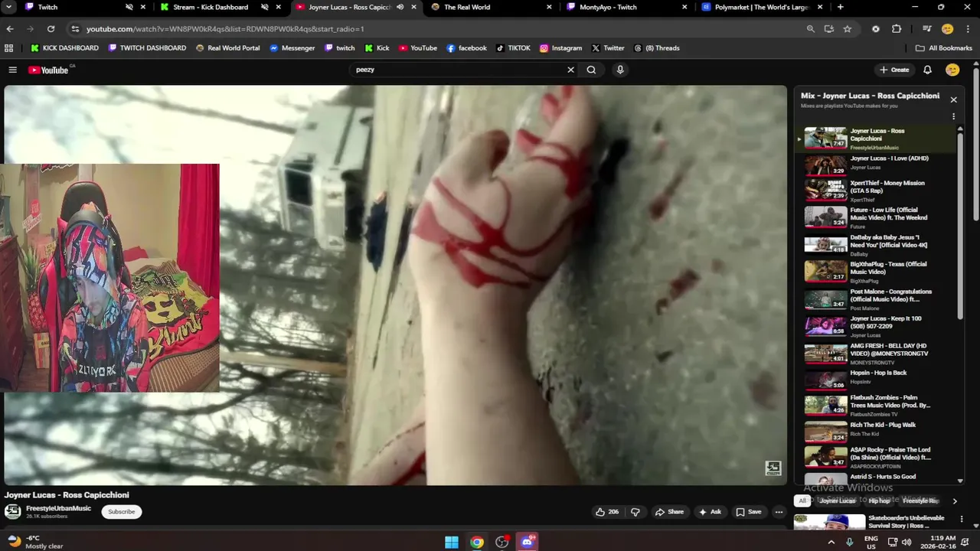Open the Messenger bookmark
The height and width of the screenshot is (551, 980).
(x=292, y=47)
